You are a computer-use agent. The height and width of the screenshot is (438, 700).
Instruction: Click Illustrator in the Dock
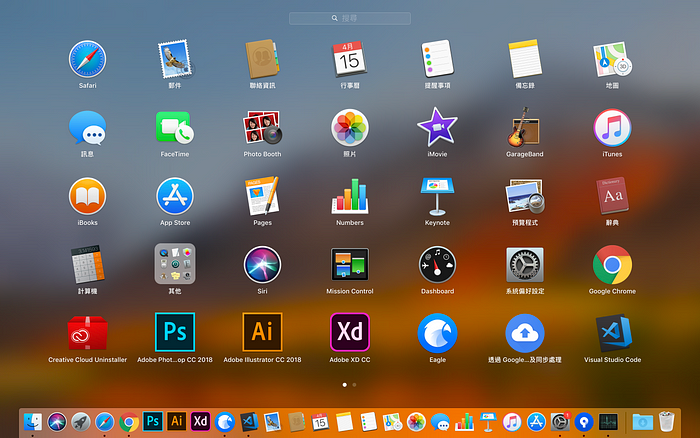177,421
